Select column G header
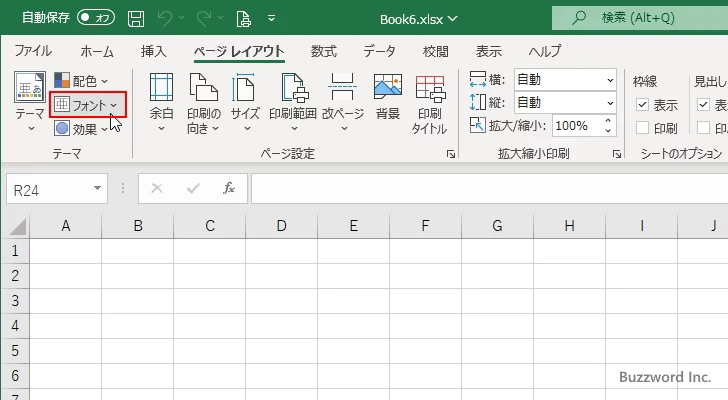 coord(497,226)
